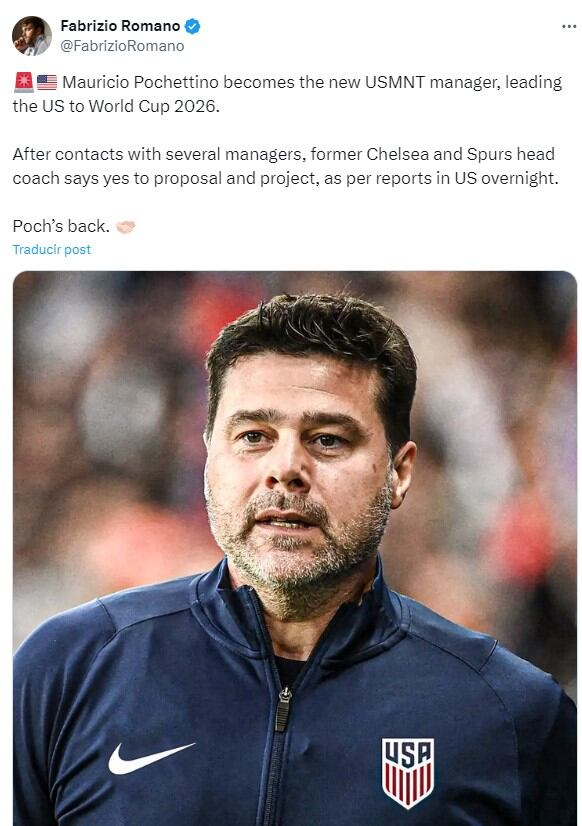This screenshot has height=826, width=582.
Task: Click the Nike swoosh logo in photo
Action: [151, 758]
